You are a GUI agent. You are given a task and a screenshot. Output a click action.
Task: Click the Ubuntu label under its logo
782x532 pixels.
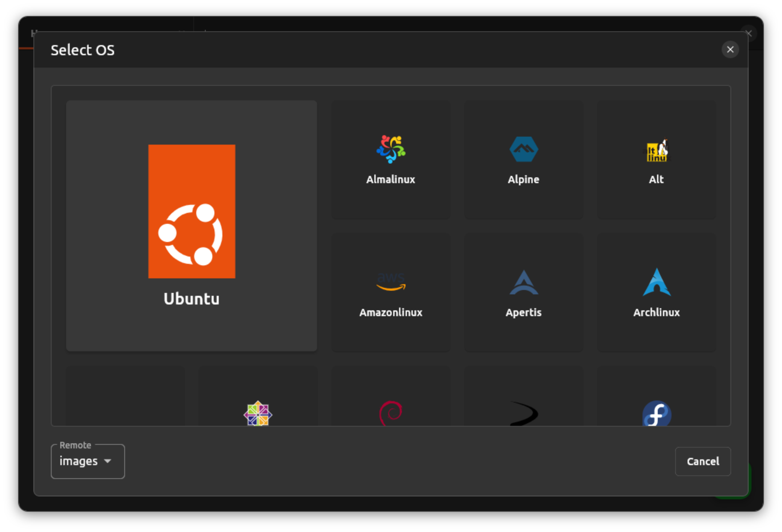pyautogui.click(x=192, y=299)
